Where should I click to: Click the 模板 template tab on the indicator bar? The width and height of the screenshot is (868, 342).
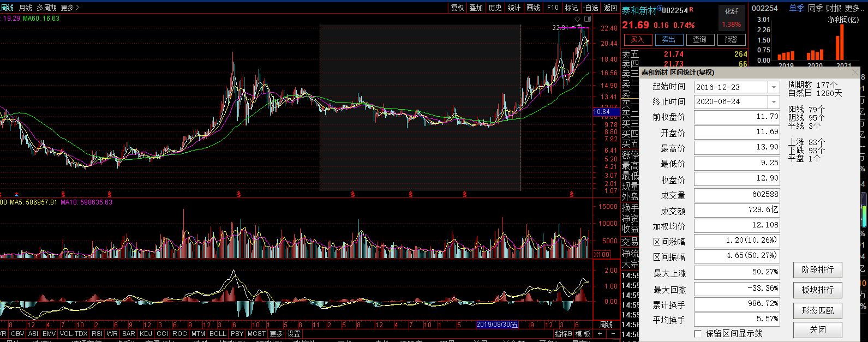583,334
